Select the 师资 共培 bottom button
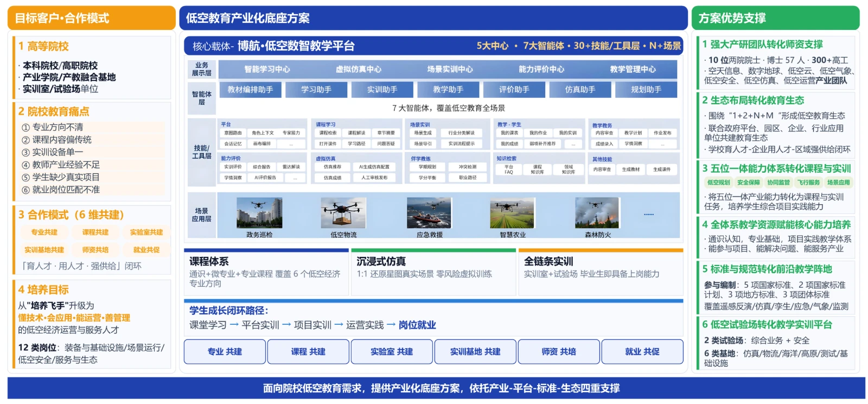The height and width of the screenshot is (404, 868). 559,352
